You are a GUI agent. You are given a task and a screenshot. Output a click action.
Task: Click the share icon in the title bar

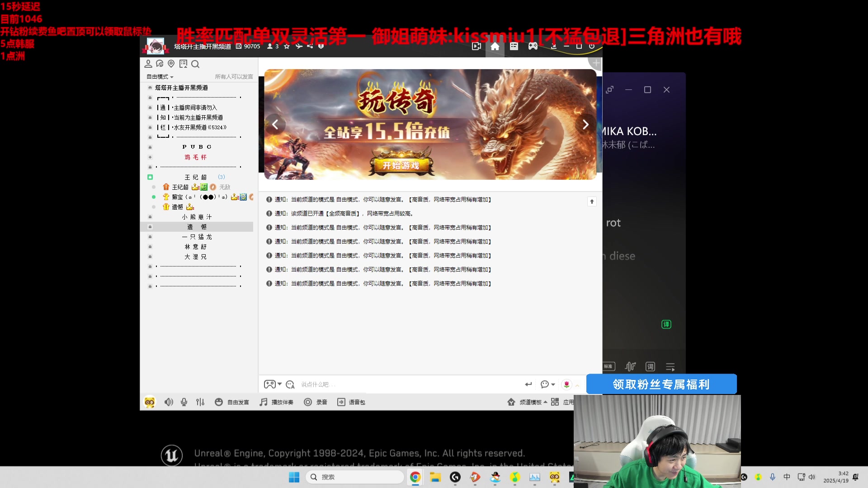coord(310,46)
